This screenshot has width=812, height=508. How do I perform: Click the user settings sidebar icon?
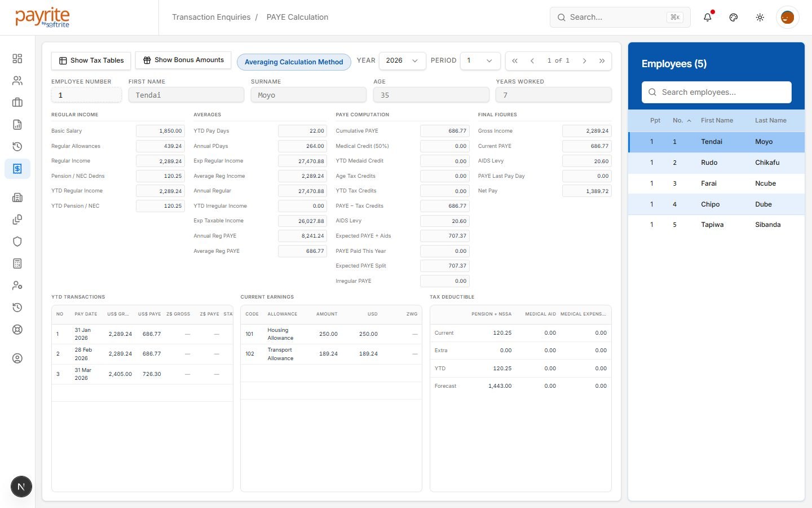point(17,286)
